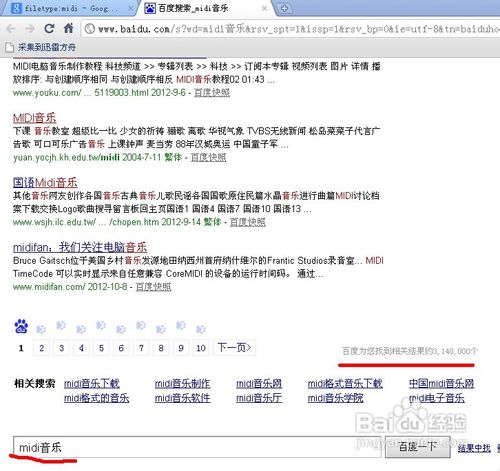Click the 相关搜索 label
The image size is (500, 471).
coord(35,383)
